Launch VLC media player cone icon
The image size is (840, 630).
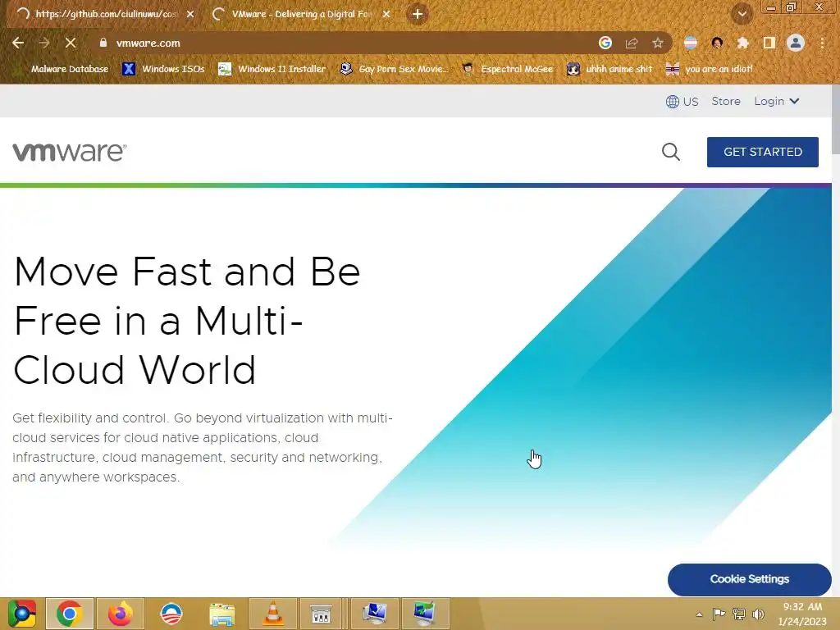tap(272, 614)
